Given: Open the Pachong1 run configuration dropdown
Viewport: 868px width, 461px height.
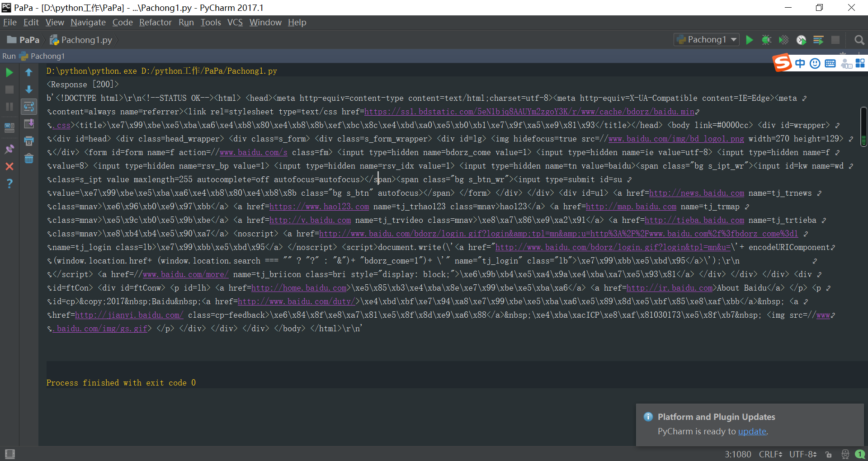Looking at the screenshot, I should coord(707,40).
